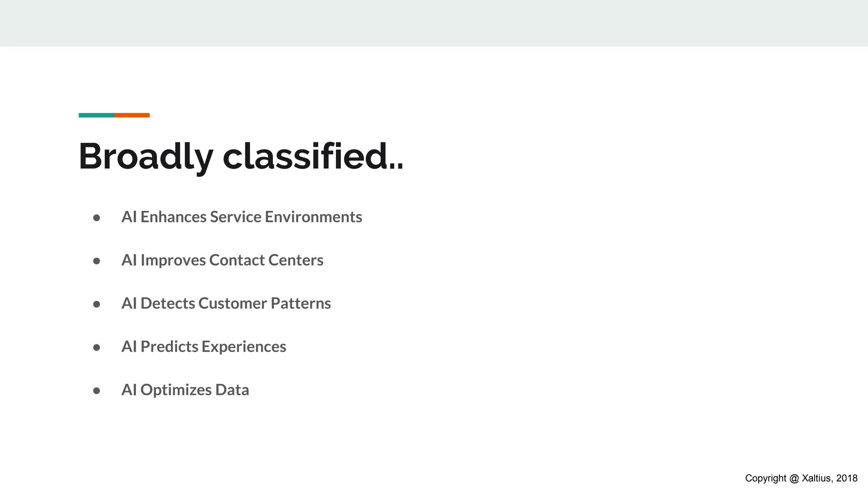Click bullet dot beside 'AI Enhances Service Environments'
The width and height of the screenshot is (868, 488).
[97, 218]
